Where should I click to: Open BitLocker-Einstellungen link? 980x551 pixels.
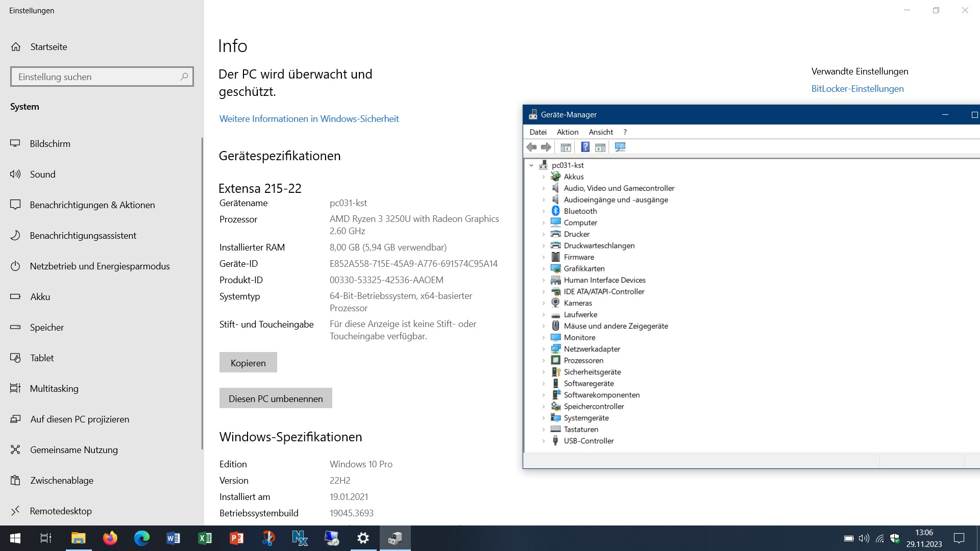click(x=857, y=89)
